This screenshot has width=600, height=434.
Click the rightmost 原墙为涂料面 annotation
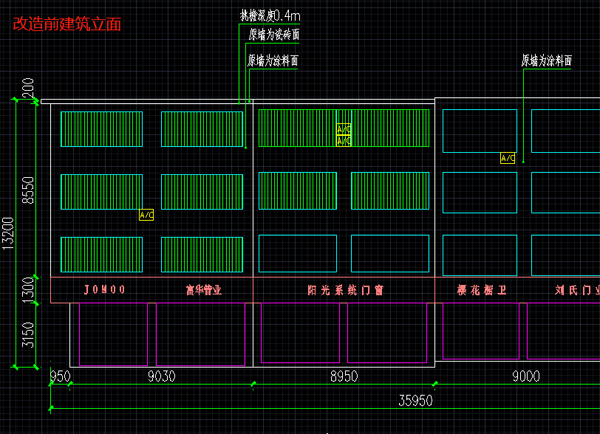(546, 60)
